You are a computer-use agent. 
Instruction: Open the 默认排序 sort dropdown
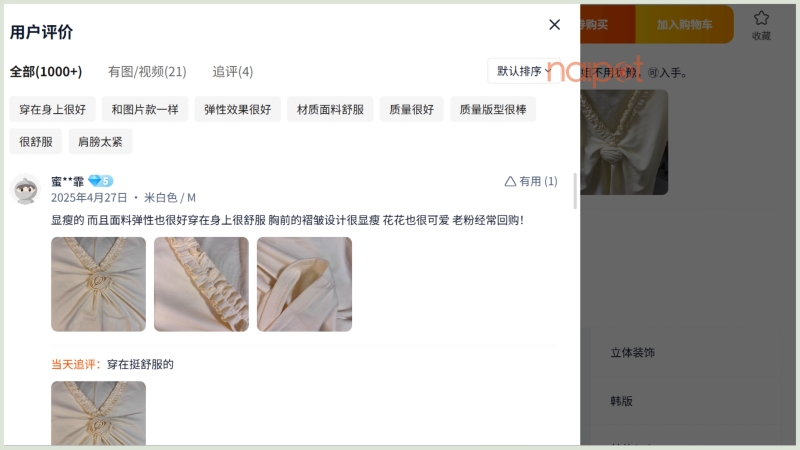524,71
